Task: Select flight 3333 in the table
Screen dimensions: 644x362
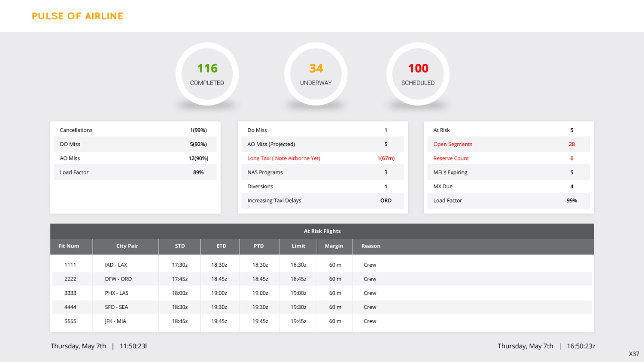Action: 70,293
